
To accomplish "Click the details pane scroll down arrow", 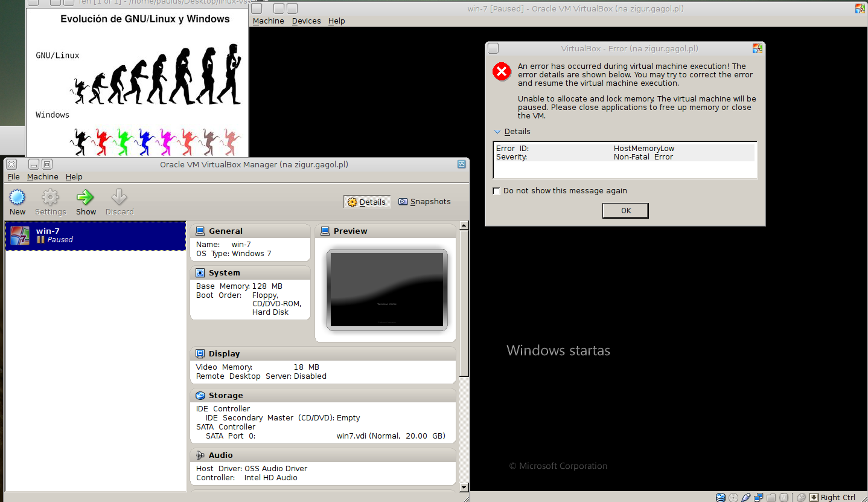I will point(464,487).
